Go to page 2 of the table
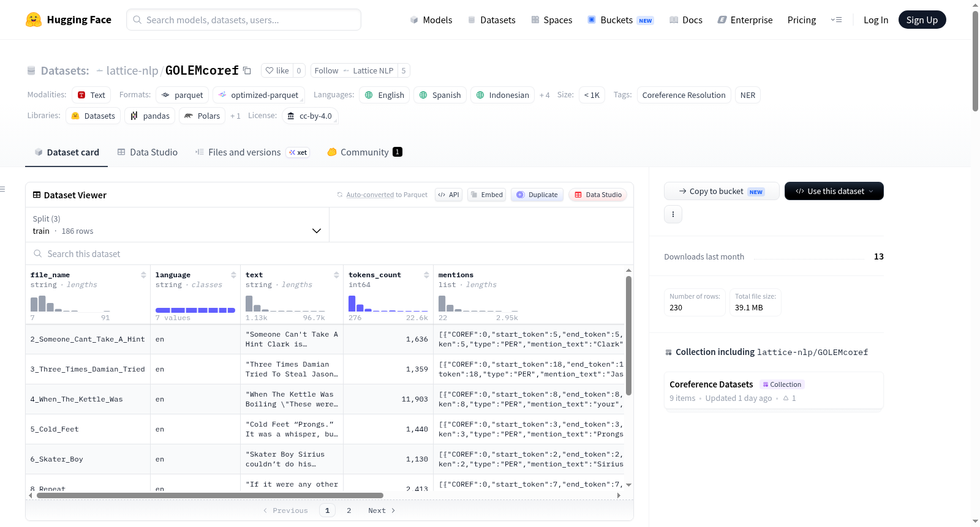 click(349, 510)
